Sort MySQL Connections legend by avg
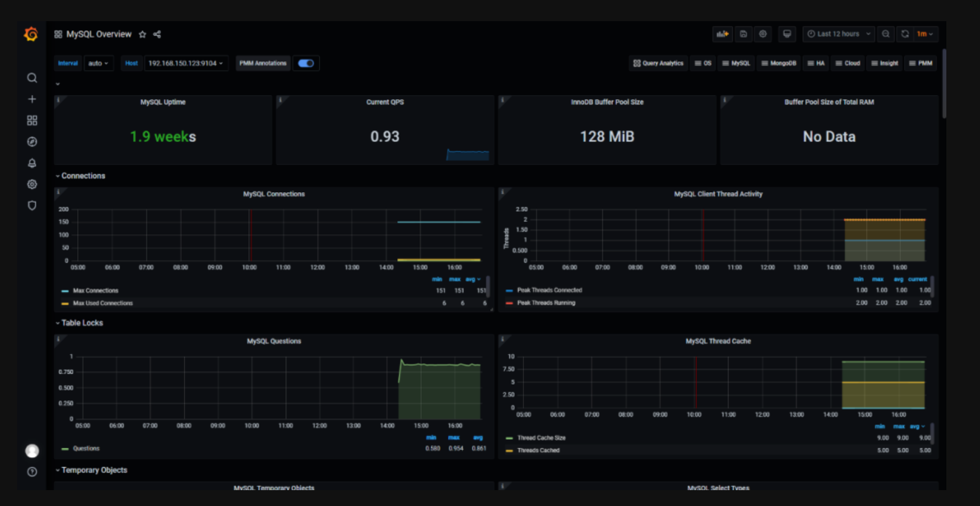Image resolution: width=980 pixels, height=506 pixels. click(473, 279)
